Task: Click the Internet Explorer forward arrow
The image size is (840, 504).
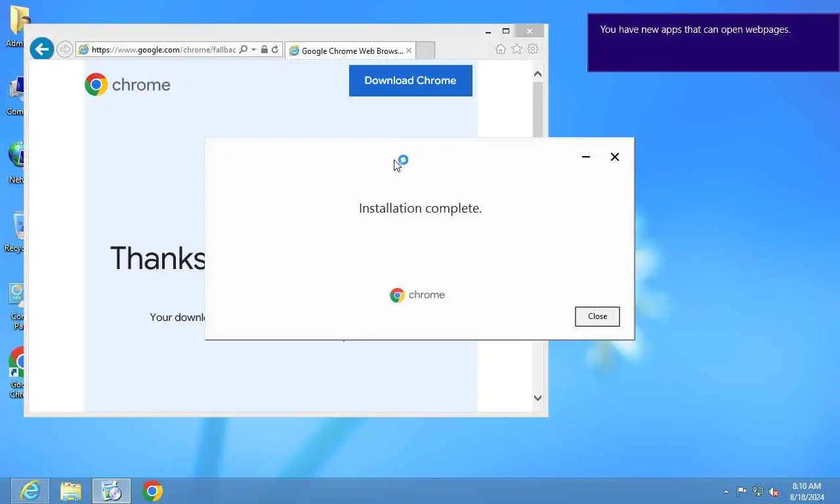Action: 64,49
